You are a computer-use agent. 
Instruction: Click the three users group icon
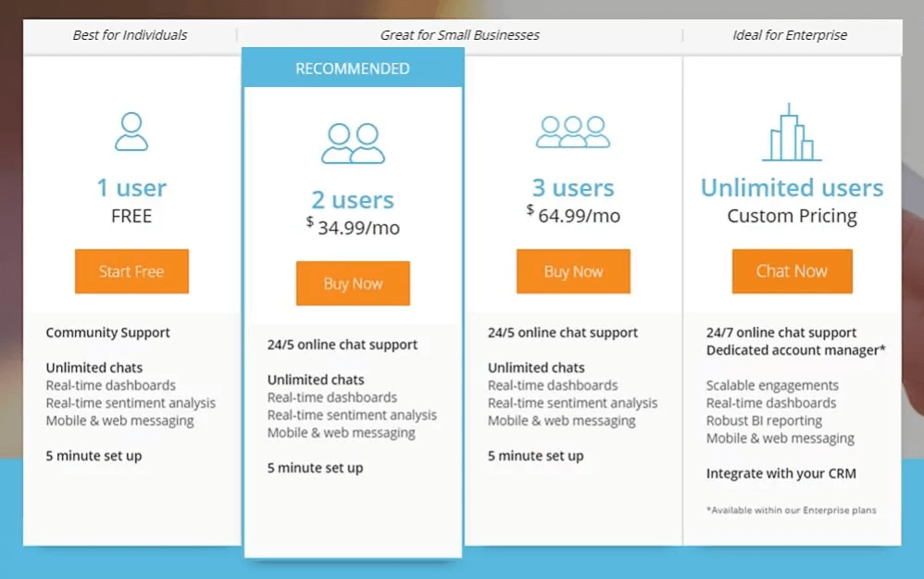[573, 132]
